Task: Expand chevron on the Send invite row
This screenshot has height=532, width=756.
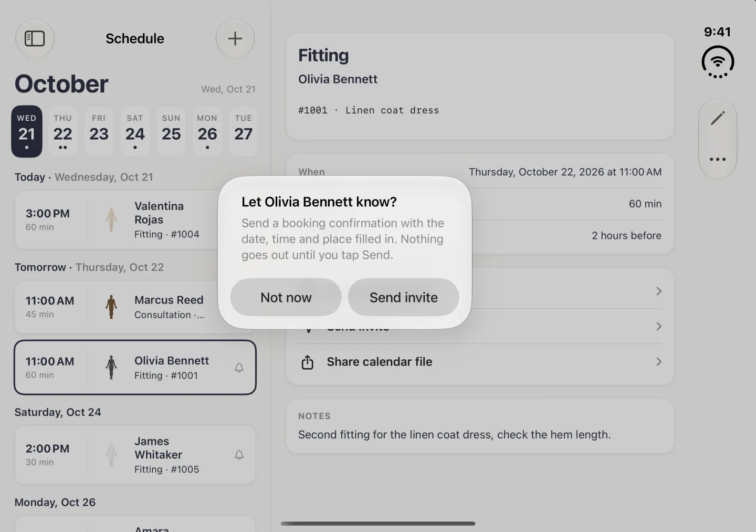Action: [x=658, y=327]
